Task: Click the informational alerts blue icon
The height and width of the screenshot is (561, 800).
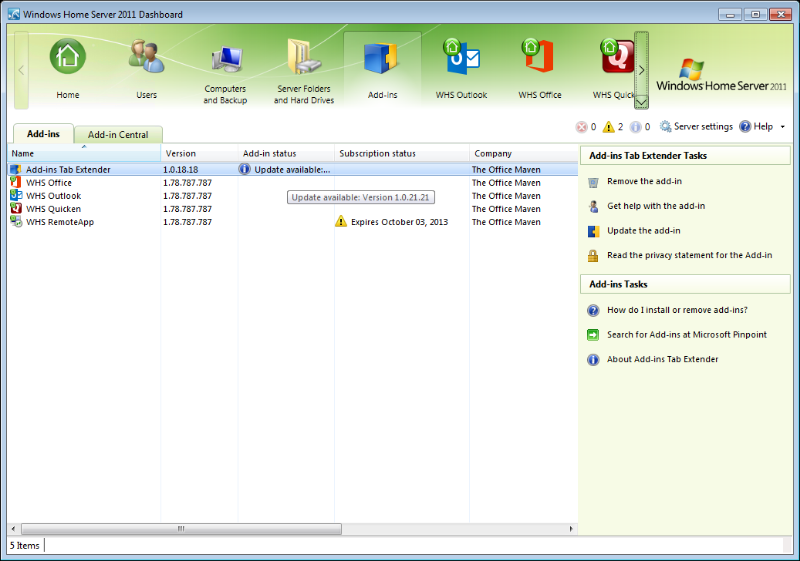Action: [x=635, y=126]
